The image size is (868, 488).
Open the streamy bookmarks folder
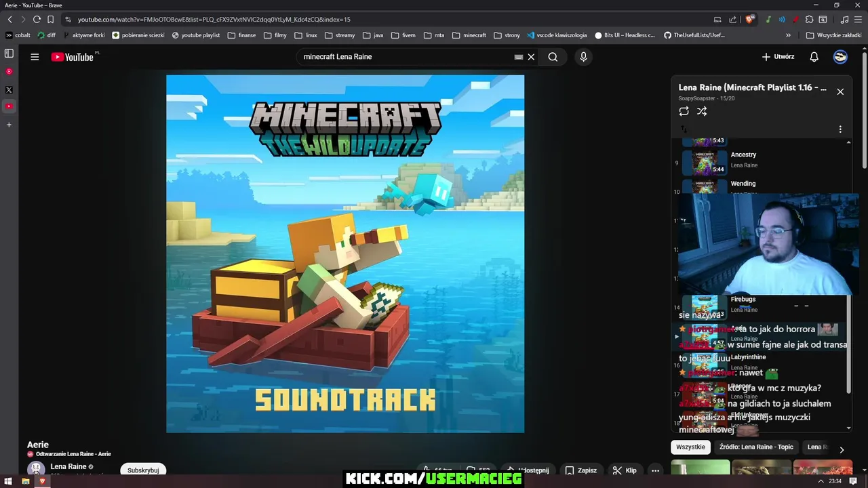coord(340,35)
